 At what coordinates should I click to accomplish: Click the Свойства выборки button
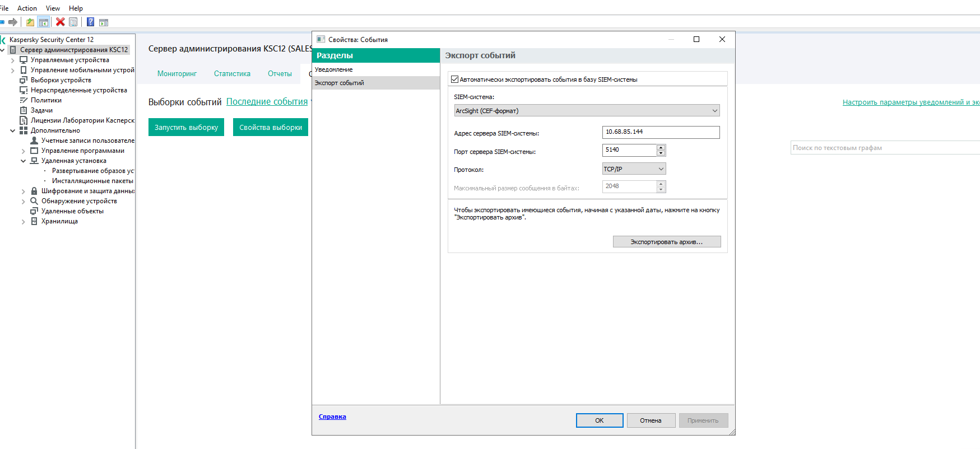[271, 127]
